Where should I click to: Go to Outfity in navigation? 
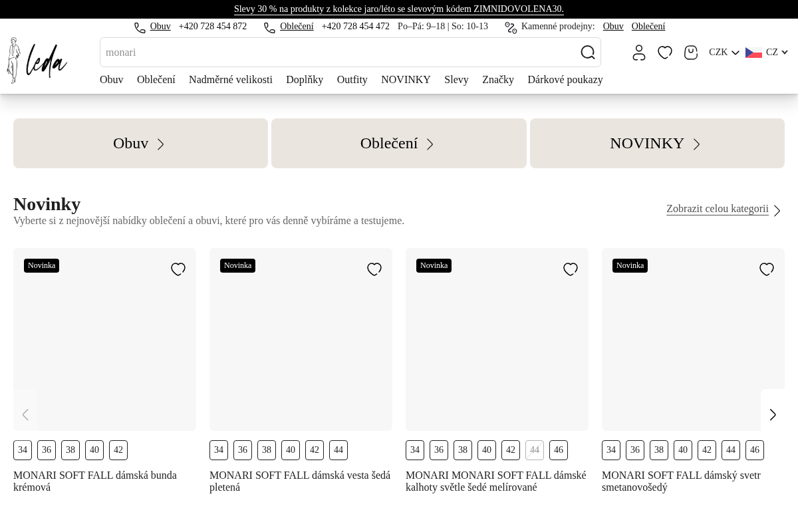(352, 80)
